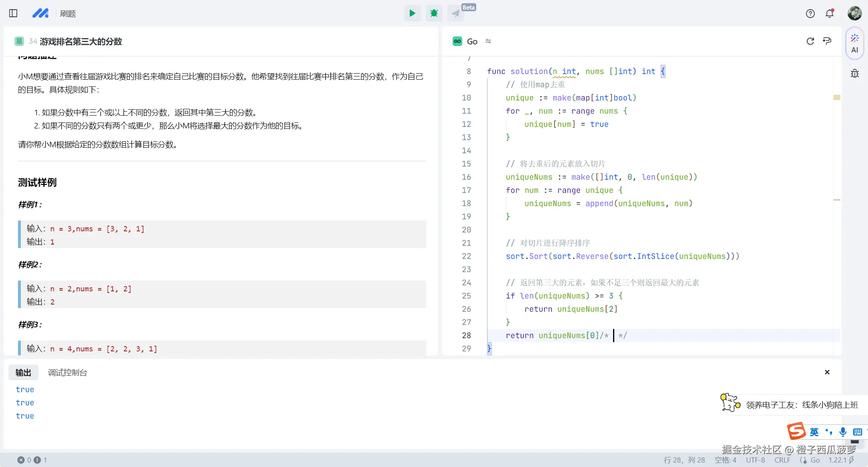Click the user avatar picture

click(854, 13)
